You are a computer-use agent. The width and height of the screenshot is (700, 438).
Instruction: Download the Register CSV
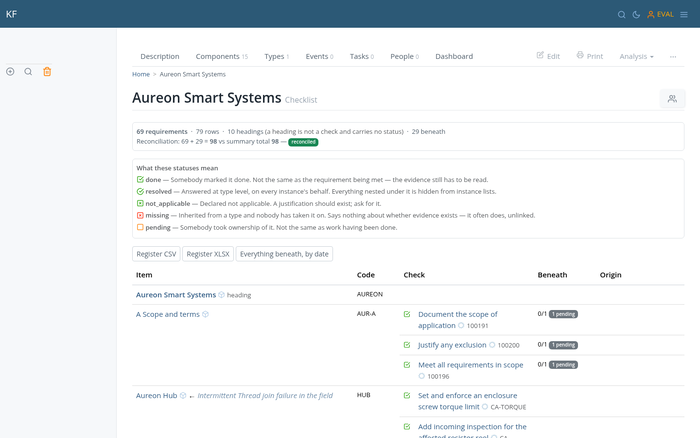(156, 254)
